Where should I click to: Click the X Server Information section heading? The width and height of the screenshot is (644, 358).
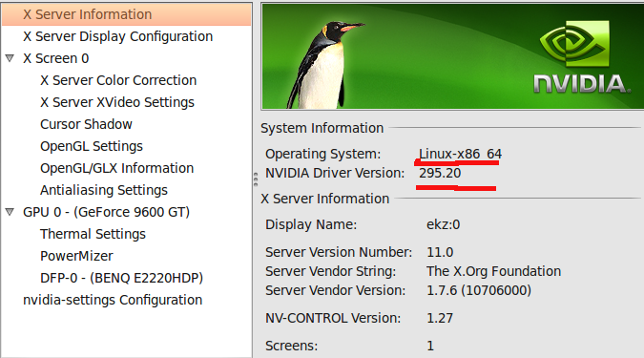click(x=325, y=199)
